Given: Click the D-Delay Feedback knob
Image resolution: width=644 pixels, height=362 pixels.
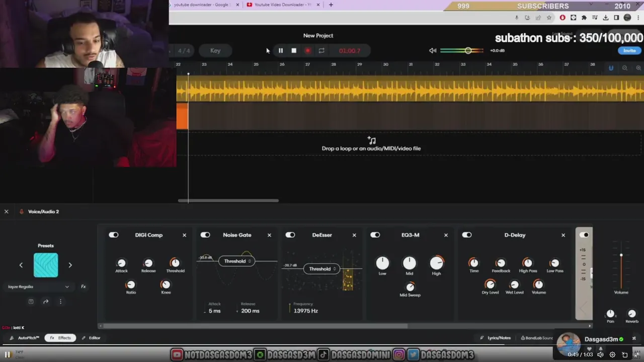Looking at the screenshot, I should point(501,263).
